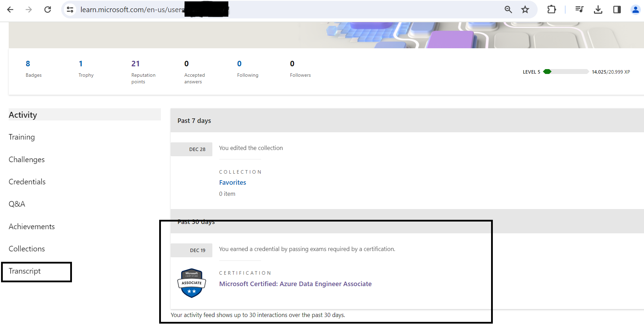Click the DEC 28 date label
This screenshot has height=325, width=644.
point(191,149)
